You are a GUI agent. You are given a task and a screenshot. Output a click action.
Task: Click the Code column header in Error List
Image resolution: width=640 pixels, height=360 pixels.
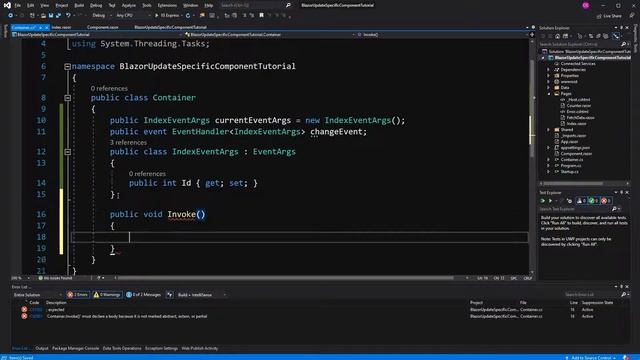tap(34, 303)
